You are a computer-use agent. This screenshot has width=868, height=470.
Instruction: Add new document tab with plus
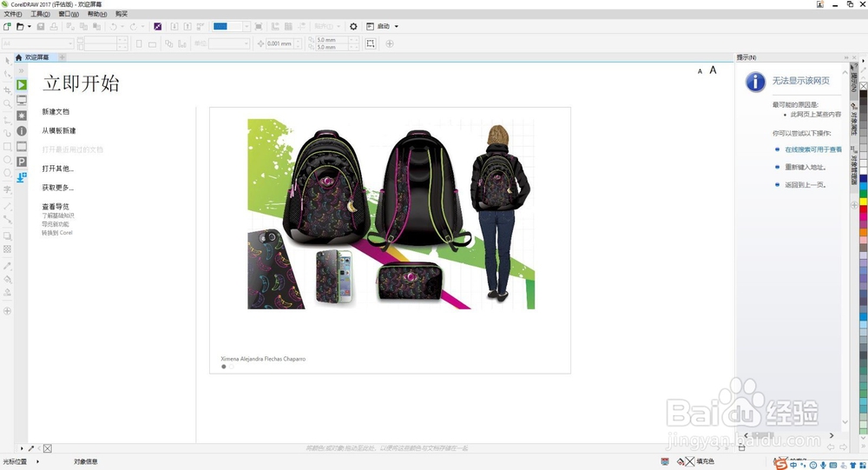tap(62, 57)
